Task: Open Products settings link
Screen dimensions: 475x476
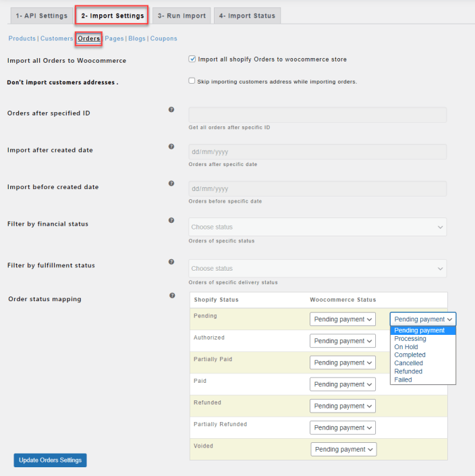Action: (x=22, y=38)
